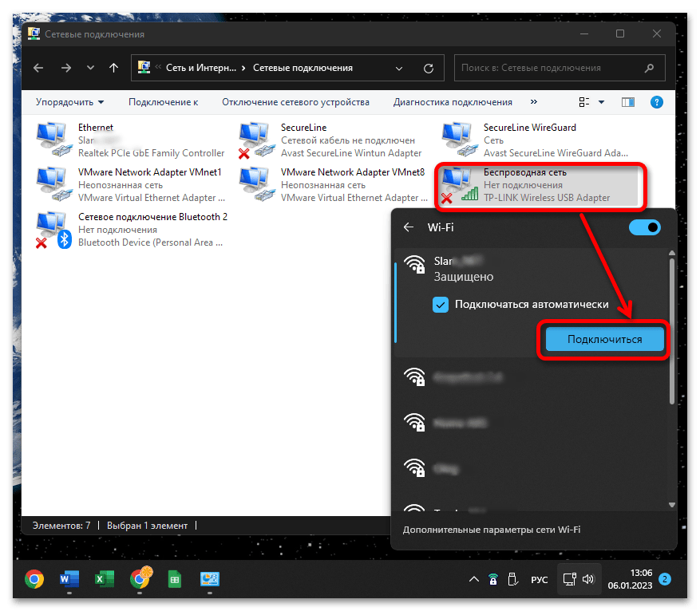Viewport: 700px width, 611px height.
Task: Open Network Connections app on taskbar
Action: coord(210,579)
